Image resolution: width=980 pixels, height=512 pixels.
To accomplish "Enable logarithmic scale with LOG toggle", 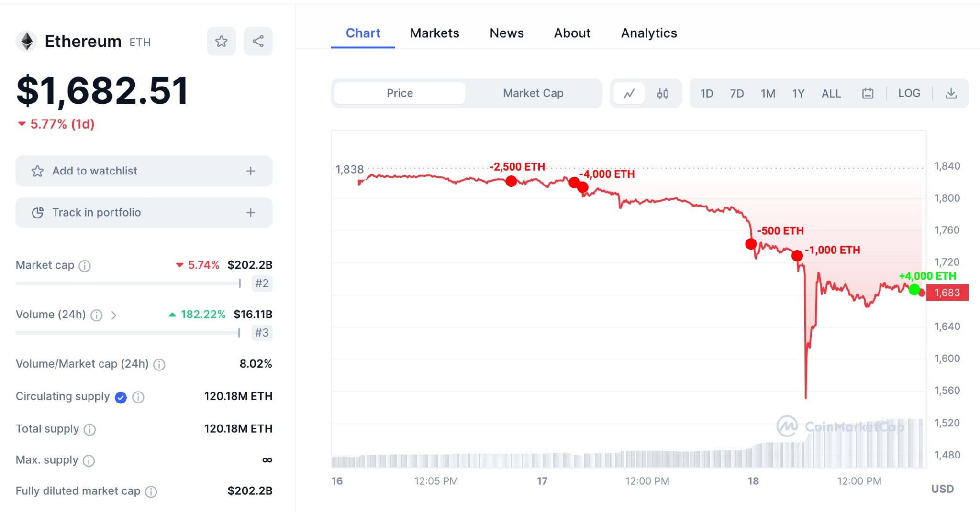I will pyautogui.click(x=909, y=93).
